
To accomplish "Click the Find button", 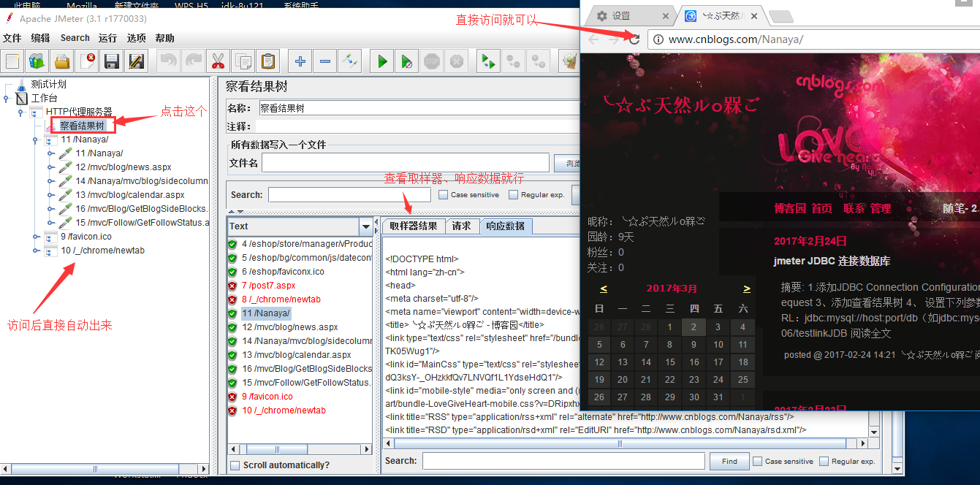I will [729, 461].
